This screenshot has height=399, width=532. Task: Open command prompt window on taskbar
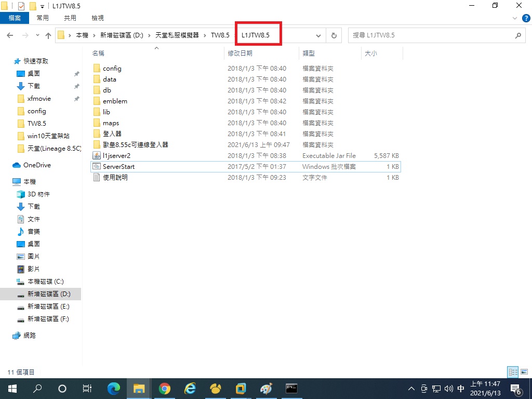(291, 389)
